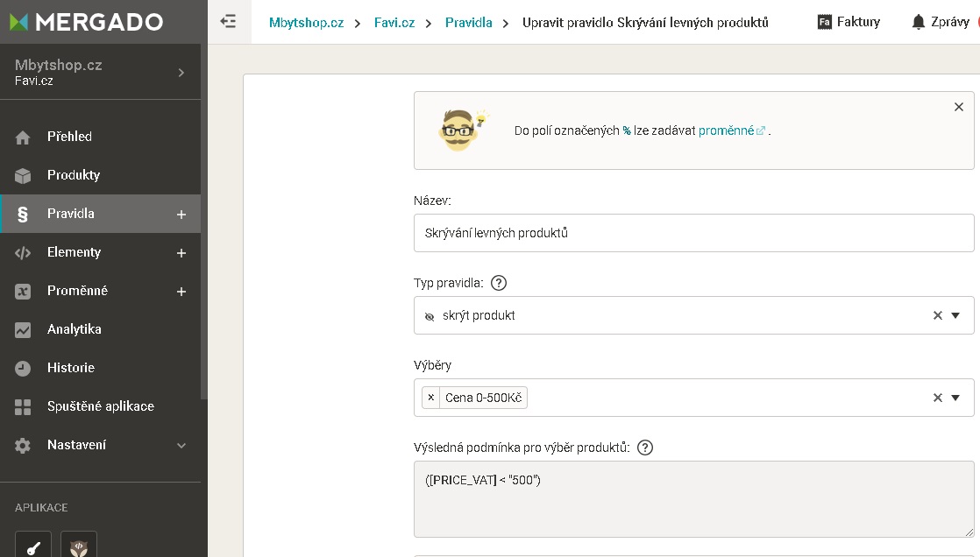The image size is (980, 557).
Task: Close the variables hint info box
Action: pos(959,107)
